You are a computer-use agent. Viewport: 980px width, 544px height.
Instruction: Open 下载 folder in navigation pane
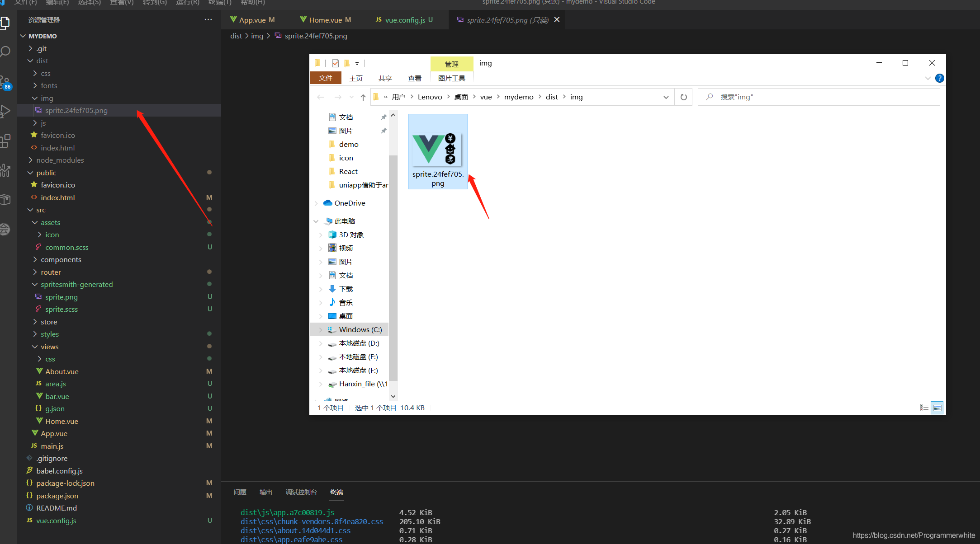point(346,289)
